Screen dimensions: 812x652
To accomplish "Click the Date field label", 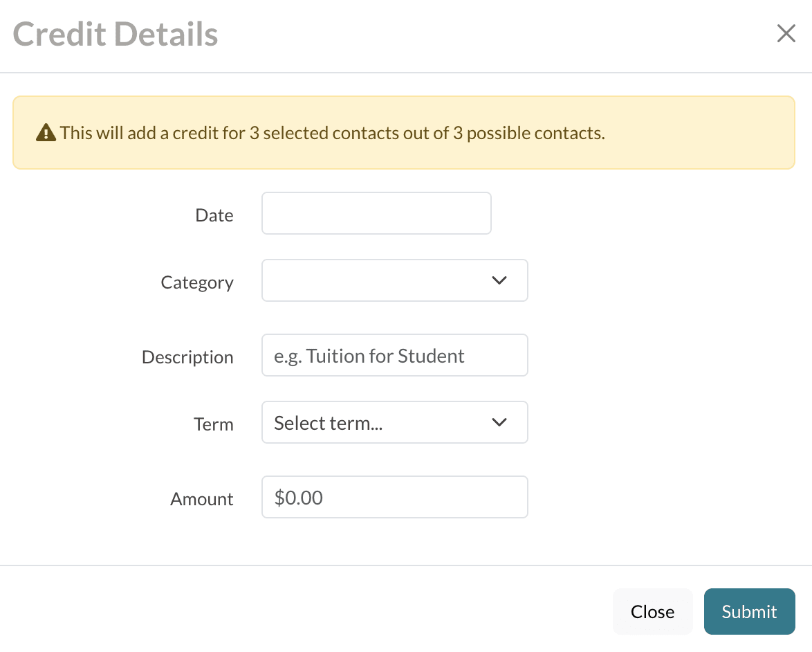I will point(214,215).
